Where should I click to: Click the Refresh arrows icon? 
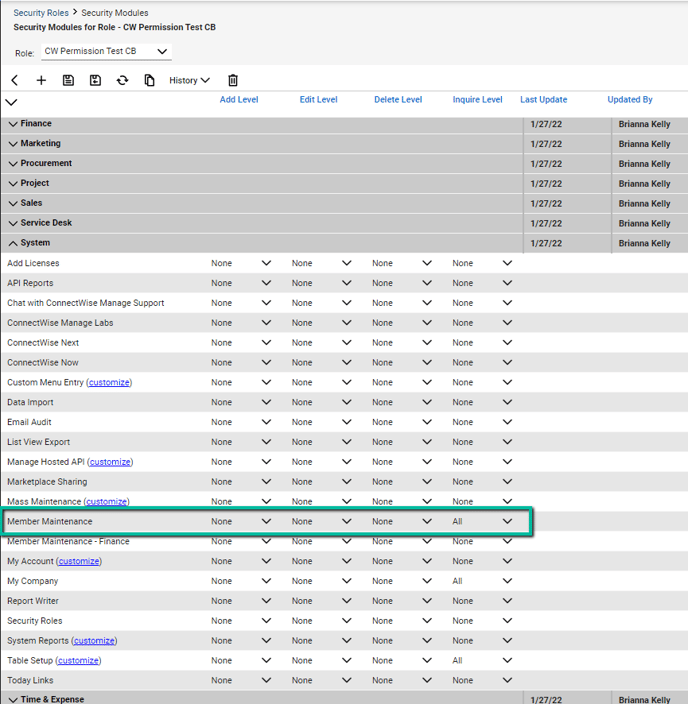(122, 80)
